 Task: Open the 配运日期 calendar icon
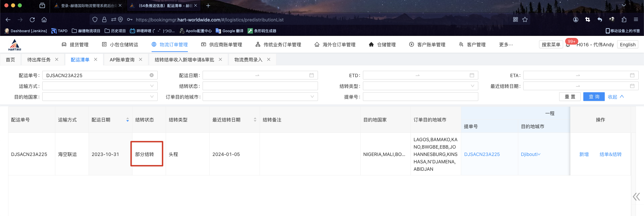pyautogui.click(x=311, y=75)
